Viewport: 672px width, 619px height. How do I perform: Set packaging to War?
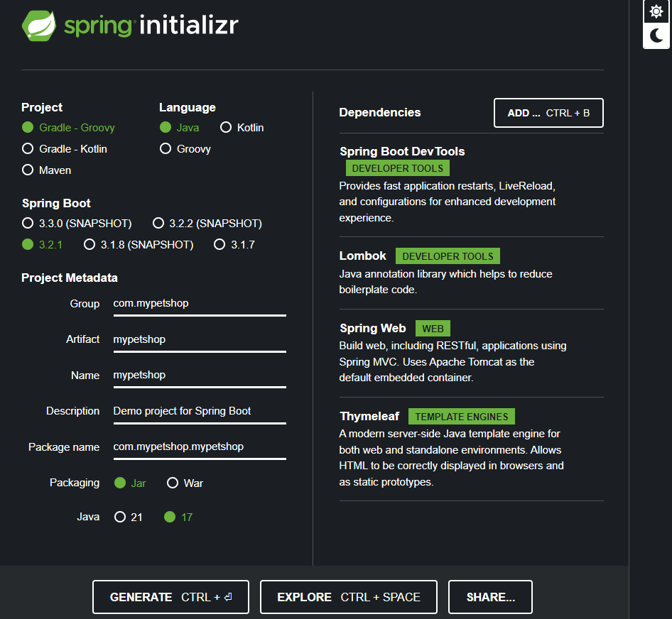185,483
